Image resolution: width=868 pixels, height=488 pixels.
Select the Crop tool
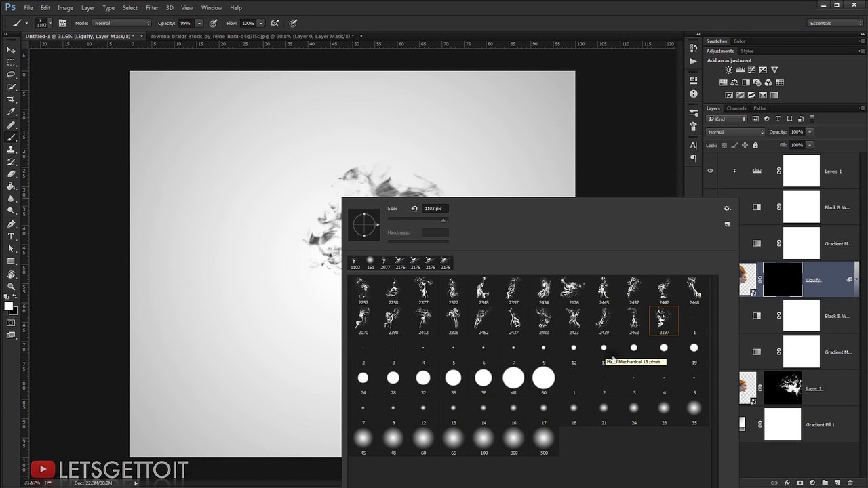click(11, 100)
